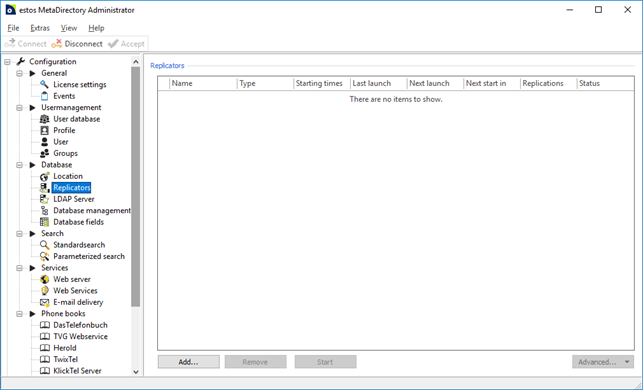This screenshot has width=643, height=390.
Task: Open Parameterized search icon
Action: tap(44, 256)
